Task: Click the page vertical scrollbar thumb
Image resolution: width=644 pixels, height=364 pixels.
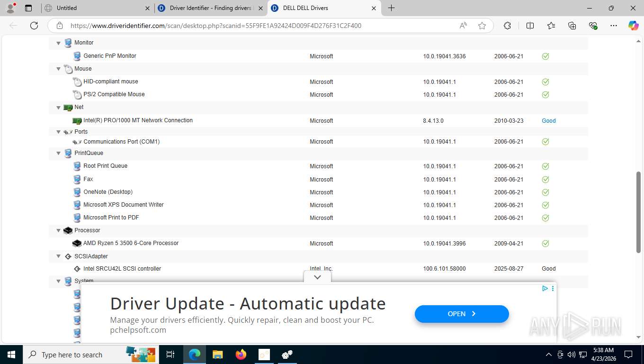Action: click(639, 212)
